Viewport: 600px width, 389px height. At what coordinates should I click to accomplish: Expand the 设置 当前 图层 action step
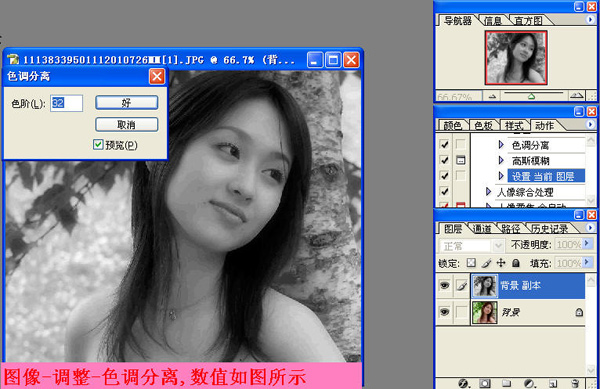click(x=501, y=176)
